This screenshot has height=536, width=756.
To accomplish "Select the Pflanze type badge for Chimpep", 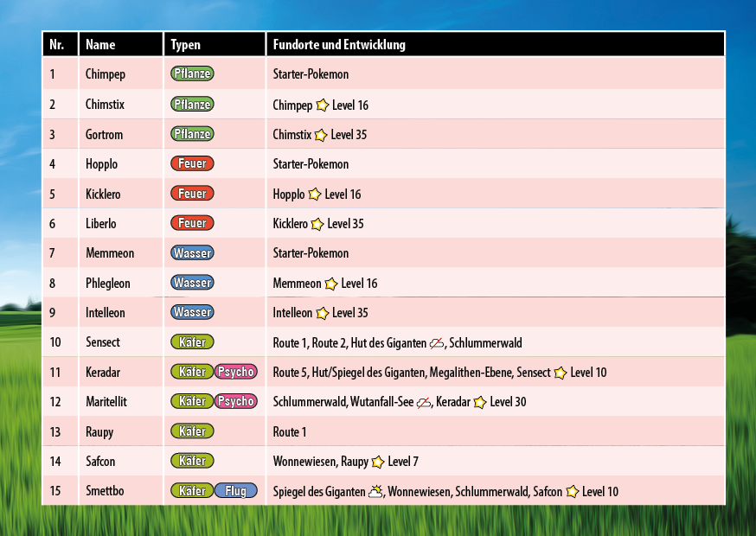I will pyautogui.click(x=192, y=74).
